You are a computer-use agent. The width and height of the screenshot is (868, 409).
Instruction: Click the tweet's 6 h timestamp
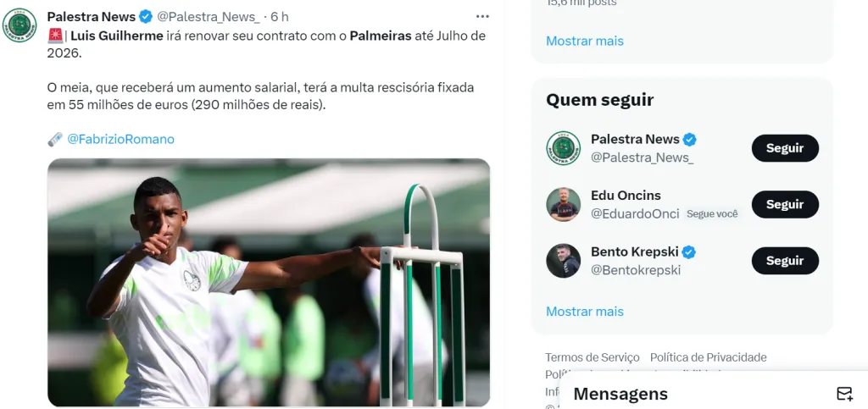click(x=280, y=17)
